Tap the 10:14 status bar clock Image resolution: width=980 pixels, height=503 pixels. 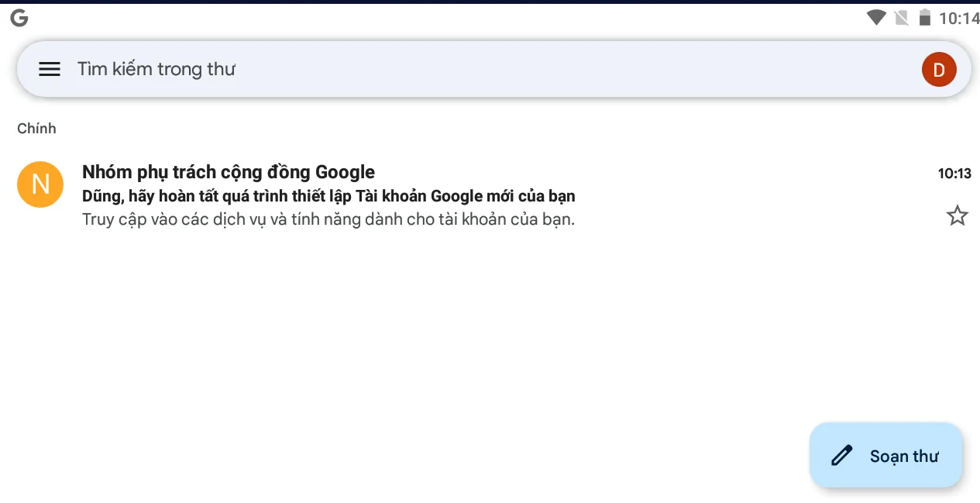(959, 19)
